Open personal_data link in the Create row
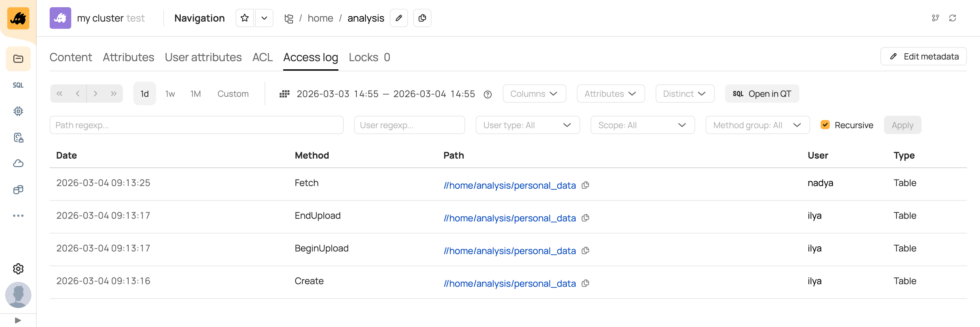 click(509, 284)
